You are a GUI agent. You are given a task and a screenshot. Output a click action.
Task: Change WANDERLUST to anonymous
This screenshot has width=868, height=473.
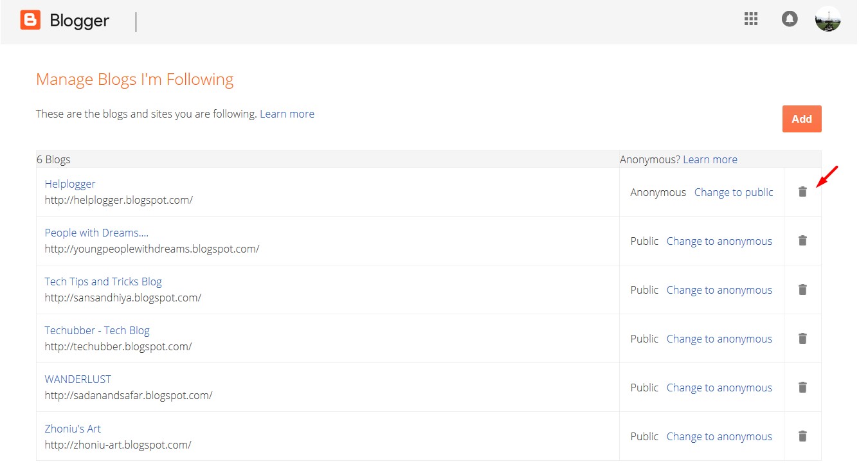pyautogui.click(x=719, y=388)
